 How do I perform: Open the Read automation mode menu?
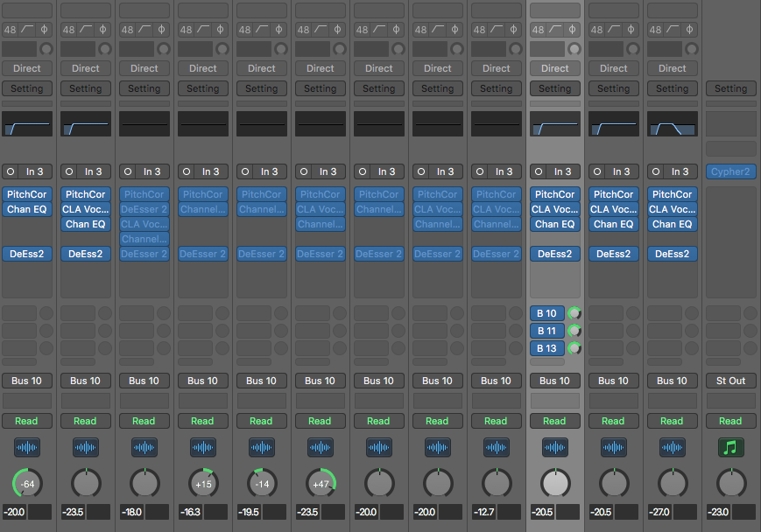pos(27,421)
